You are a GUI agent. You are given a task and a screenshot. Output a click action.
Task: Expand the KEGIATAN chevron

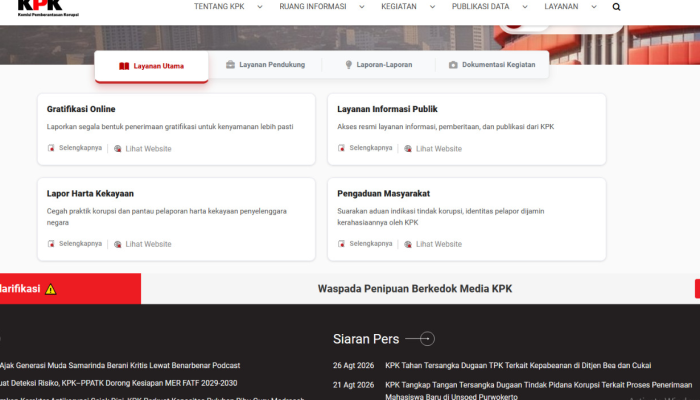click(432, 7)
